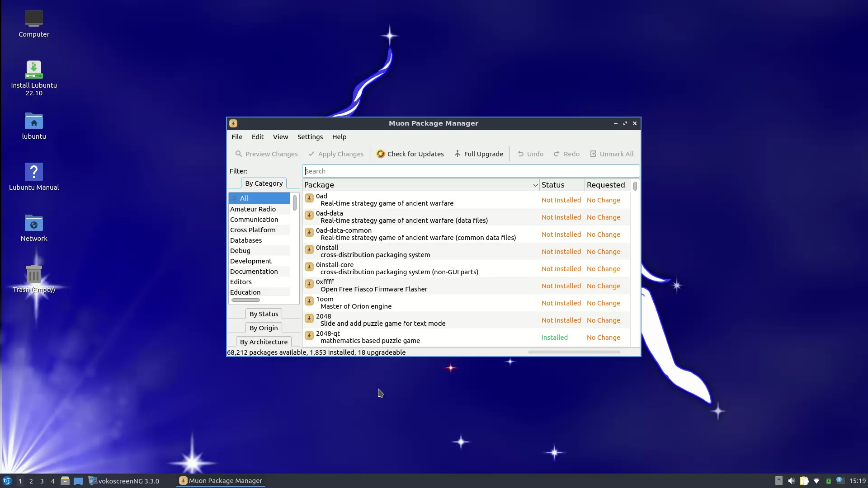The width and height of the screenshot is (868, 488).
Task: Select the Development category
Action: tap(259, 261)
